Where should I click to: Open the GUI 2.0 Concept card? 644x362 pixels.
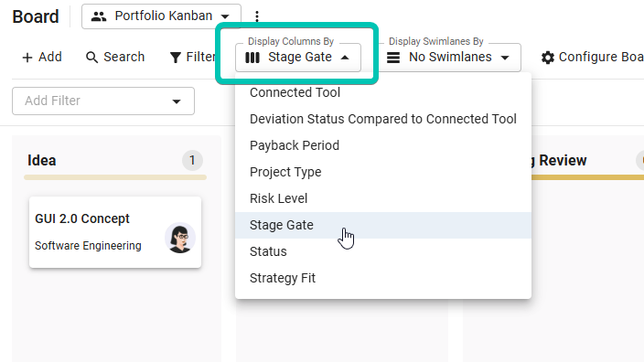(115, 232)
